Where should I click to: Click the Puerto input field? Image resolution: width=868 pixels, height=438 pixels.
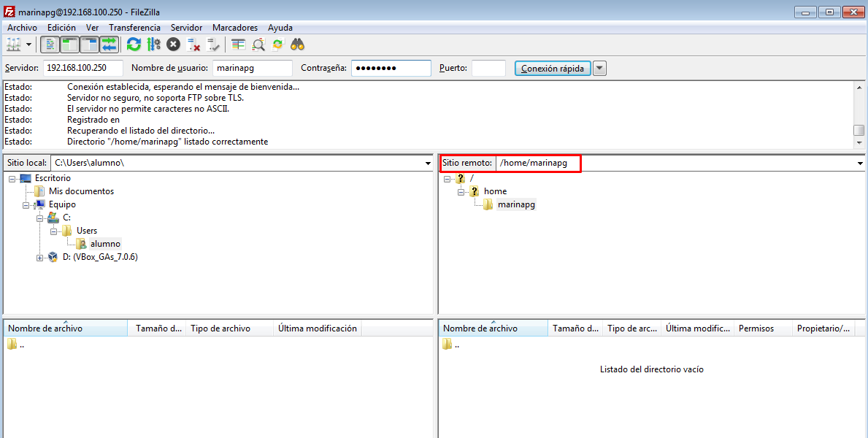[x=489, y=68]
